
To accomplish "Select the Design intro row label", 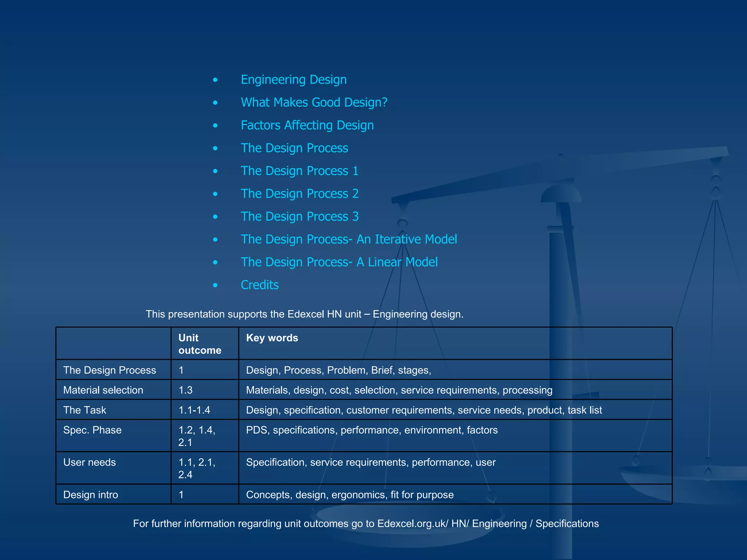I will tap(90, 495).
